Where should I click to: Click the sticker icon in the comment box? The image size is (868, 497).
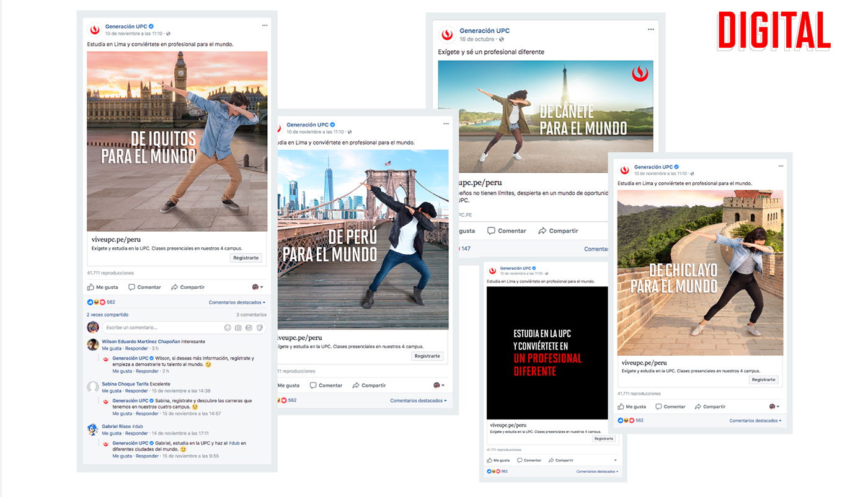[260, 327]
